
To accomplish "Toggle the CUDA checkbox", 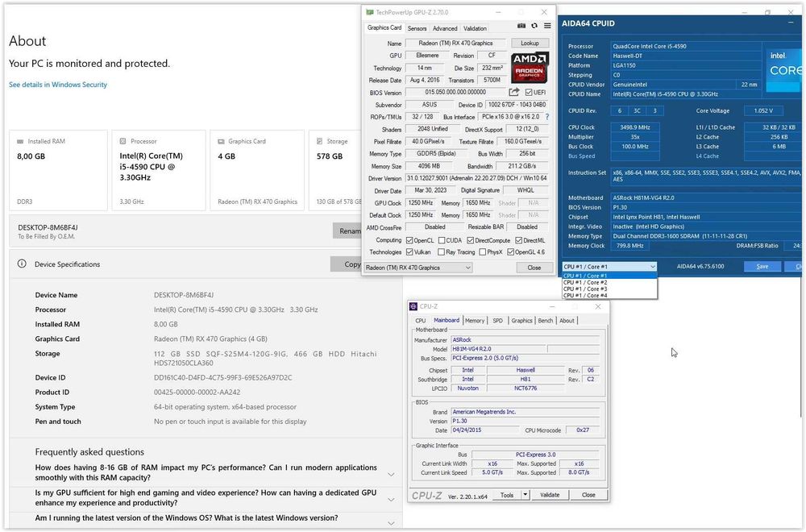I will coord(442,240).
